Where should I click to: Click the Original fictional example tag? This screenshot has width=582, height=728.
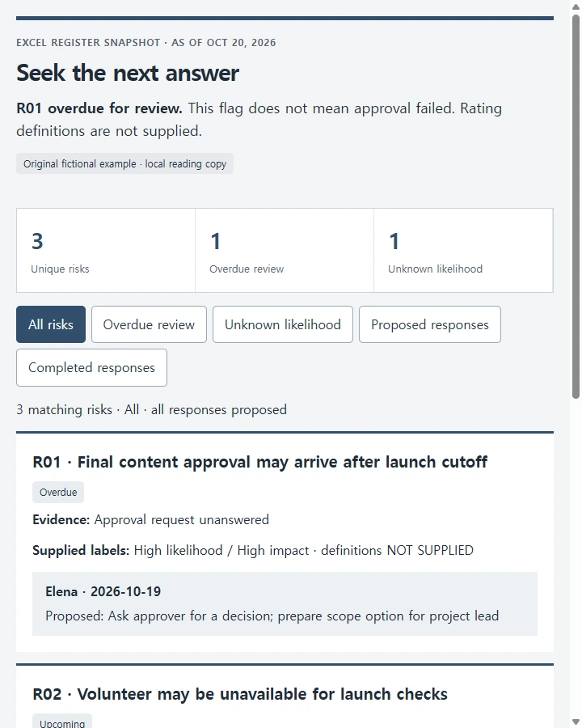tap(124, 164)
